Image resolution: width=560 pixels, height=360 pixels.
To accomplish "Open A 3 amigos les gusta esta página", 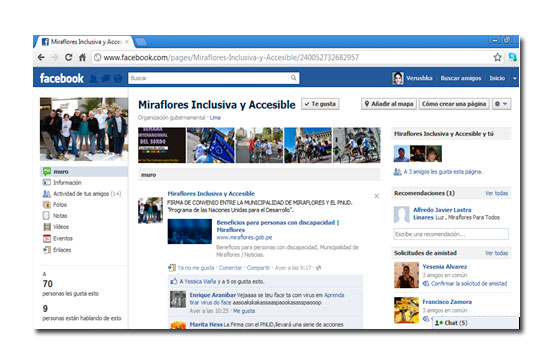I will (x=443, y=172).
